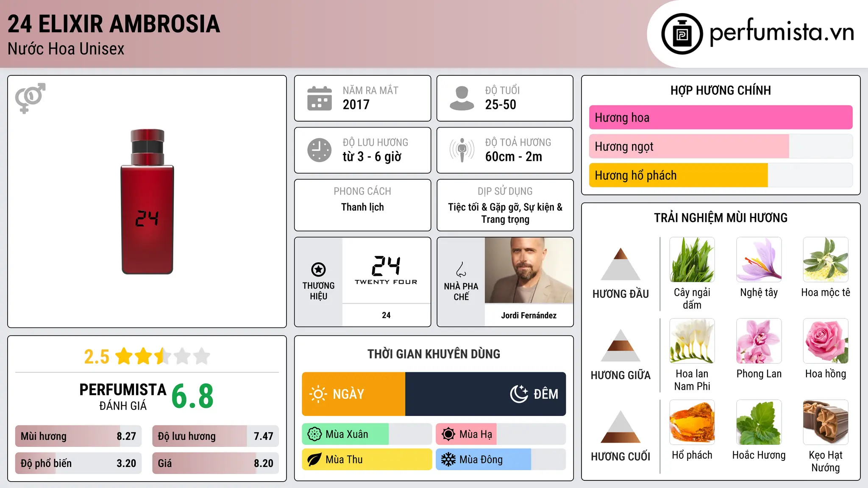Click the sillage icon beside Độ toả hương
The width and height of the screenshot is (868, 488).
[x=462, y=150]
